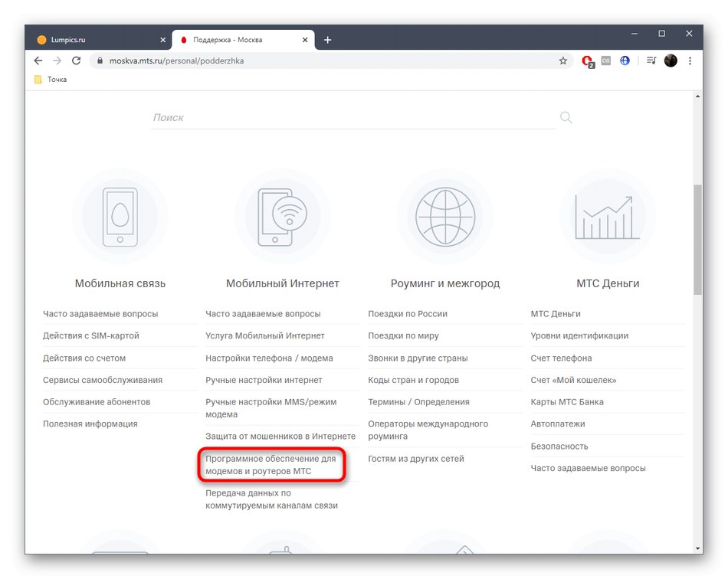Open new tab with plus button

click(327, 40)
